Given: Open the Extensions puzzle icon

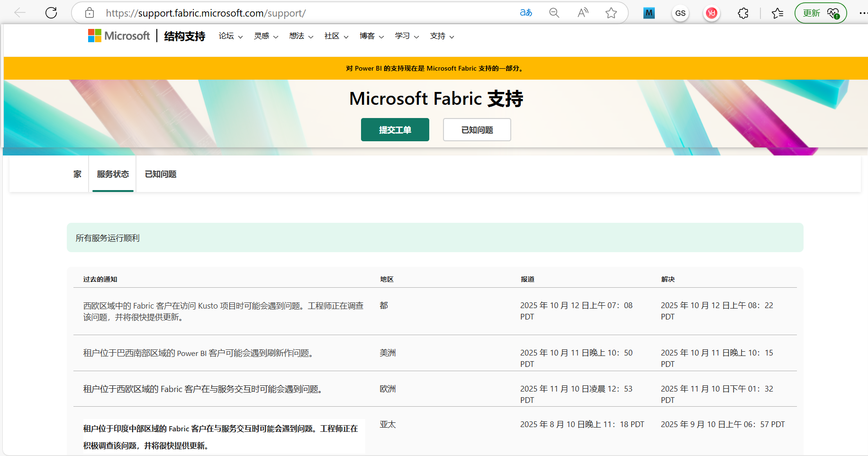Looking at the screenshot, I should pos(743,13).
